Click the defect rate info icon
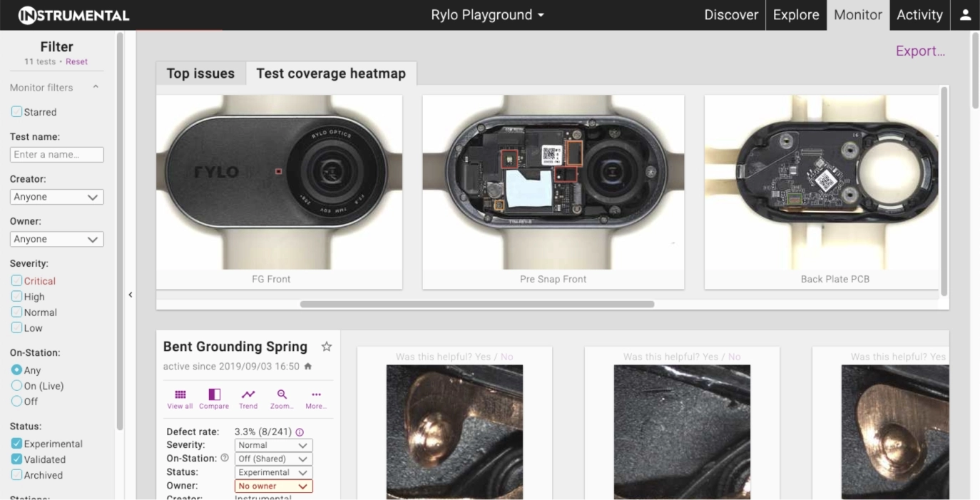 pos(300,432)
